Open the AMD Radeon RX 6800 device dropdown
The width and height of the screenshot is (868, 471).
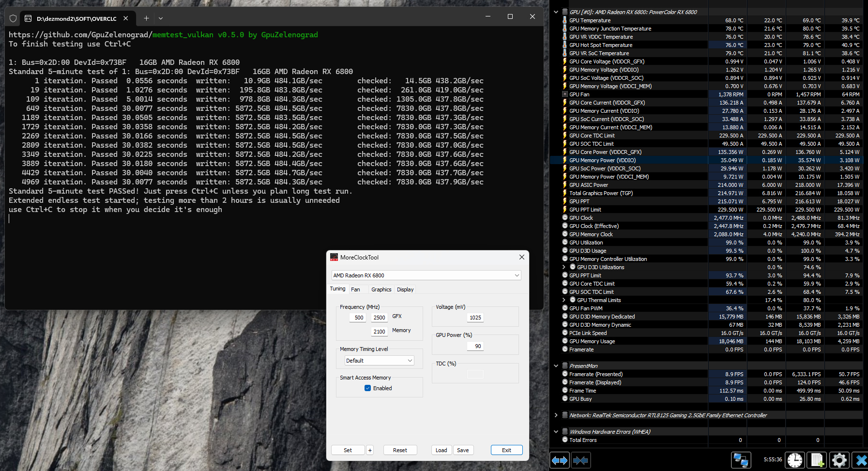point(426,275)
